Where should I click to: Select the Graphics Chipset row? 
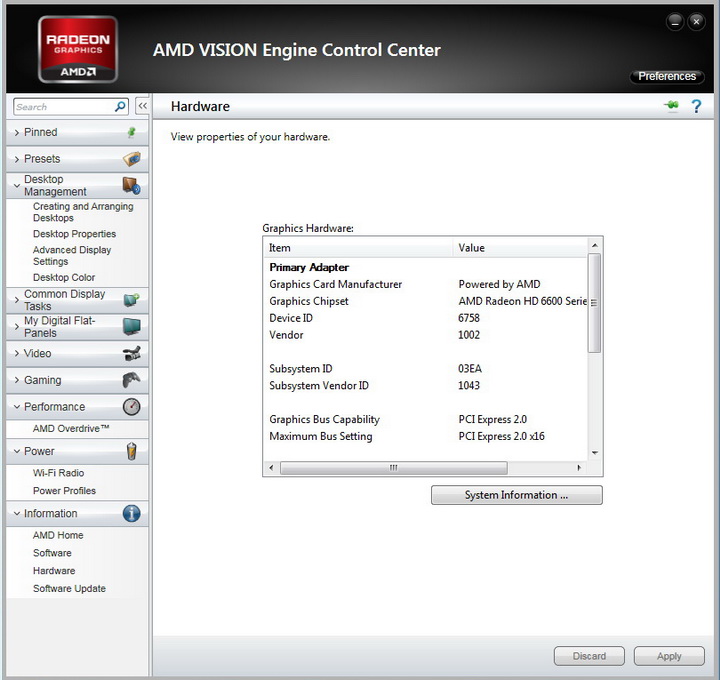(x=427, y=301)
